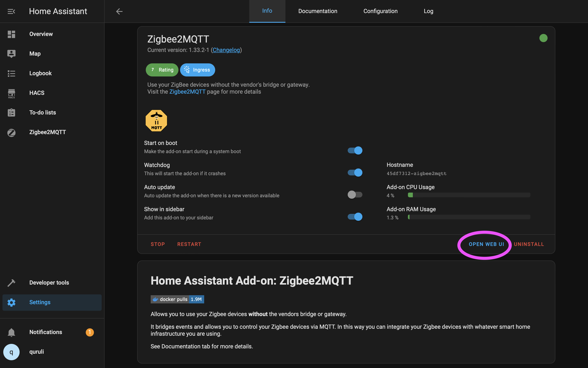Image resolution: width=588 pixels, height=368 pixels.
Task: Click the Ingress chip label
Action: click(202, 70)
